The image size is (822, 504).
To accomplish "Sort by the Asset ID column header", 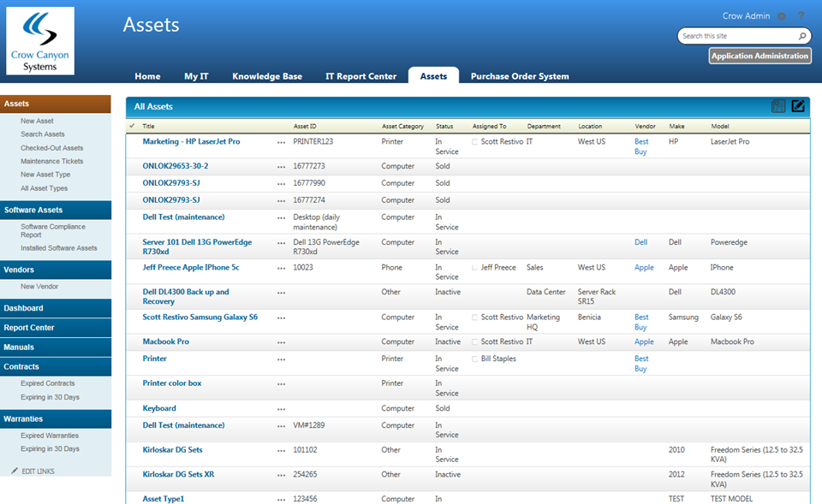I will click(x=305, y=127).
